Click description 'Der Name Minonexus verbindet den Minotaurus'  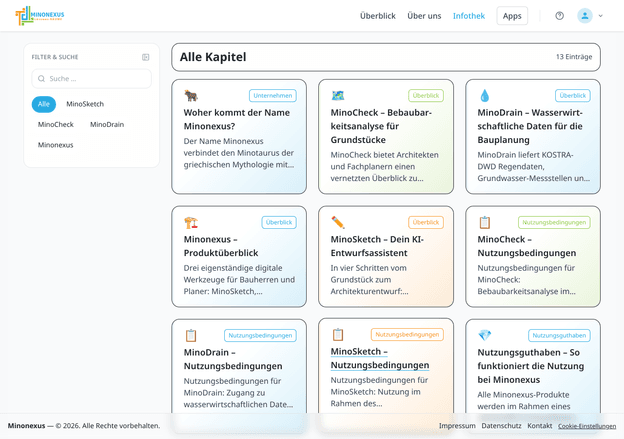(x=239, y=153)
